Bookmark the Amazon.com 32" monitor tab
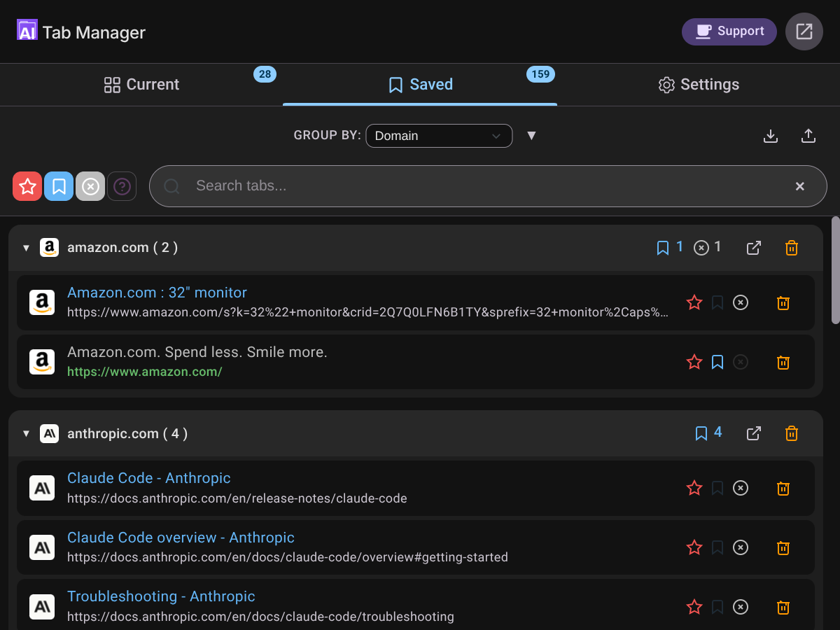840x630 pixels. click(x=717, y=302)
